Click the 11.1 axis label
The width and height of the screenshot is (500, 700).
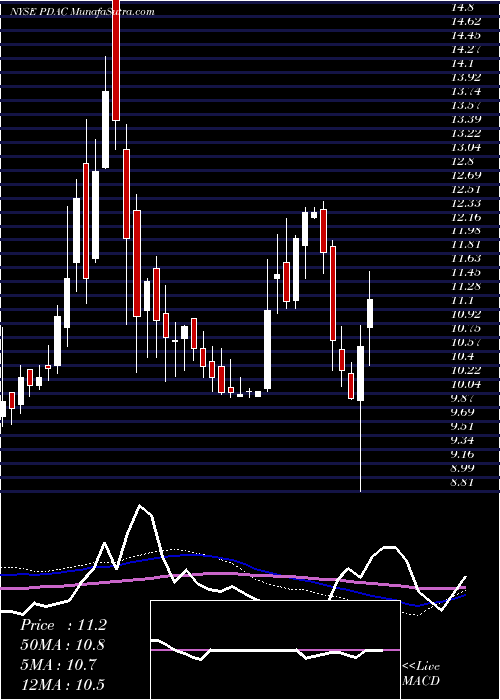(x=463, y=300)
